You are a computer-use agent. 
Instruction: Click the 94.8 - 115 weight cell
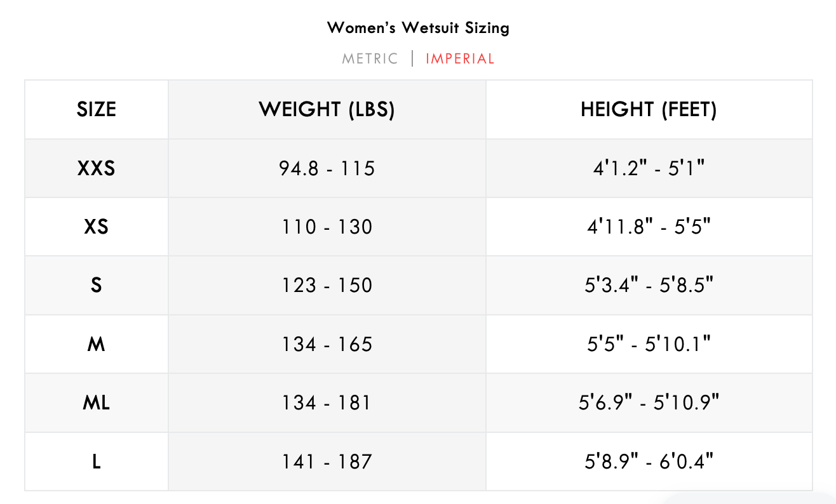click(327, 168)
